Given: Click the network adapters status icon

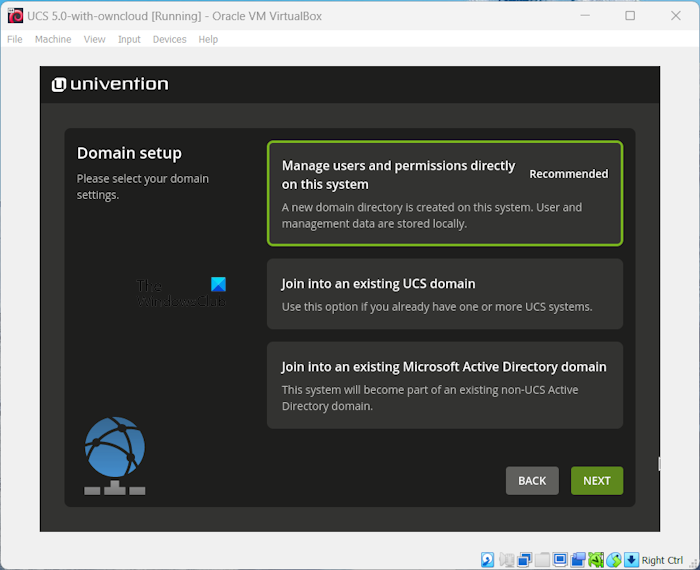Looking at the screenshot, I should coord(524,560).
